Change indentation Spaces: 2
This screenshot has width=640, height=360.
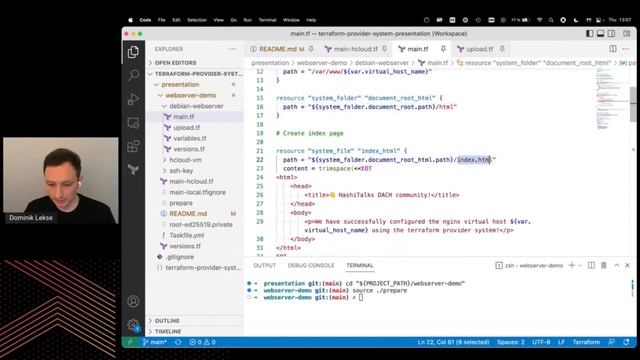coord(511,342)
